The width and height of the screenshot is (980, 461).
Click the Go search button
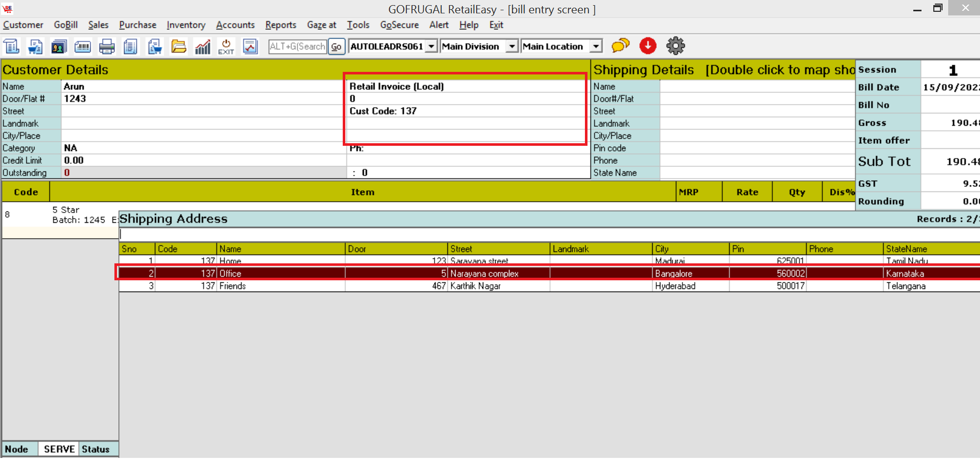click(337, 47)
